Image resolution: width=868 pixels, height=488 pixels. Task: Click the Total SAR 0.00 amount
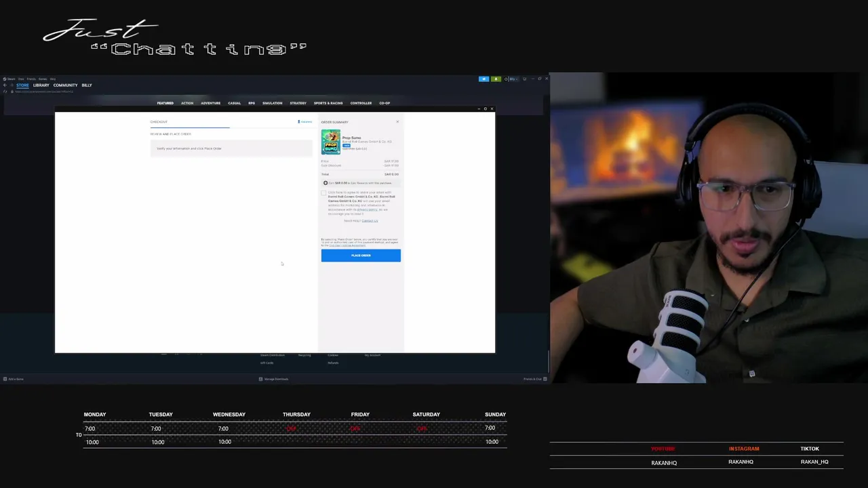pos(391,174)
